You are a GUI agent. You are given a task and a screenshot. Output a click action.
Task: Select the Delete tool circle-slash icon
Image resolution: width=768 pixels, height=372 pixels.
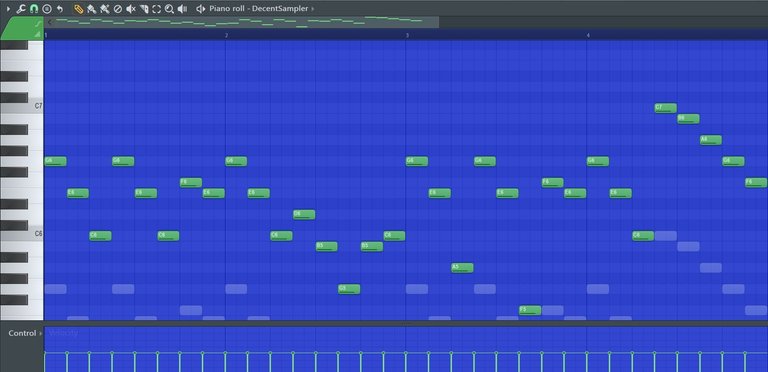tap(118, 9)
